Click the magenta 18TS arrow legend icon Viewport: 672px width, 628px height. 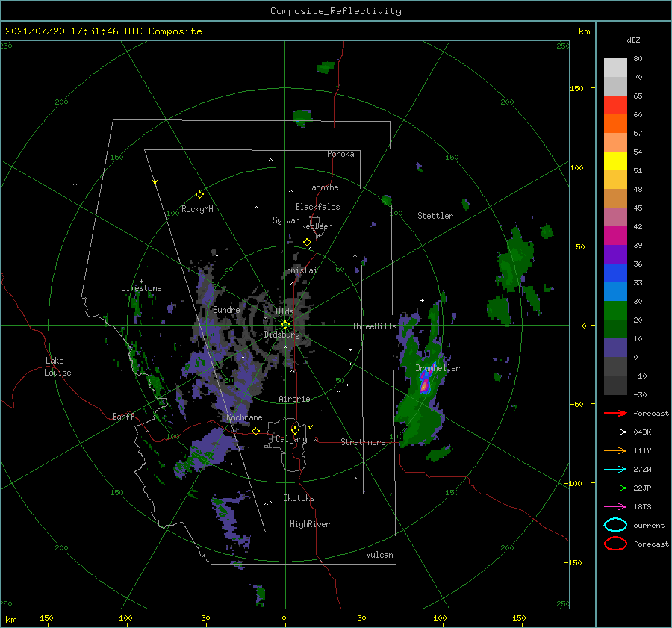click(615, 507)
